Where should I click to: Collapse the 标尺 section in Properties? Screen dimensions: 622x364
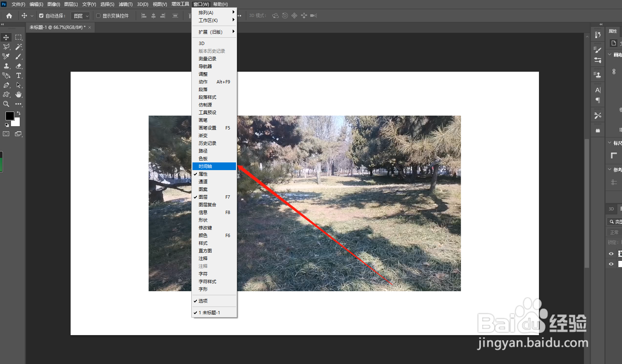610,143
